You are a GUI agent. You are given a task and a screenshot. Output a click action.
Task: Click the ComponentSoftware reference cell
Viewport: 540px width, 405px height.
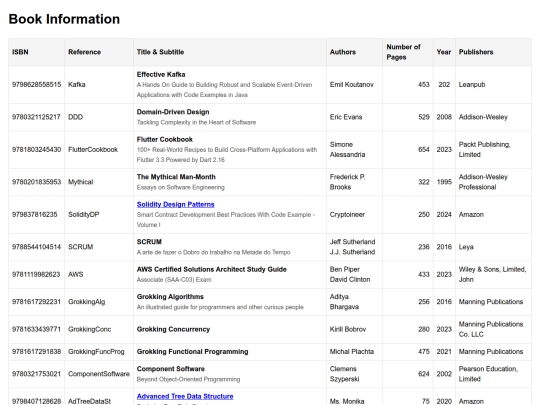(99, 374)
